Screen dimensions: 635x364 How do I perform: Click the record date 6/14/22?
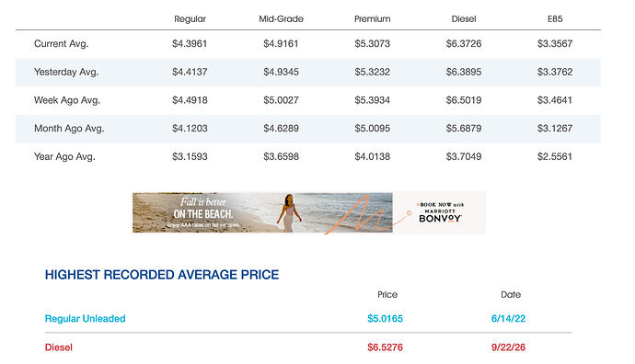point(508,319)
